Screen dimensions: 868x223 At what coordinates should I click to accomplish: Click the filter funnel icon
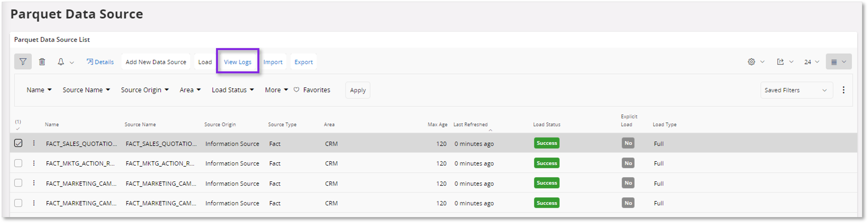point(23,62)
